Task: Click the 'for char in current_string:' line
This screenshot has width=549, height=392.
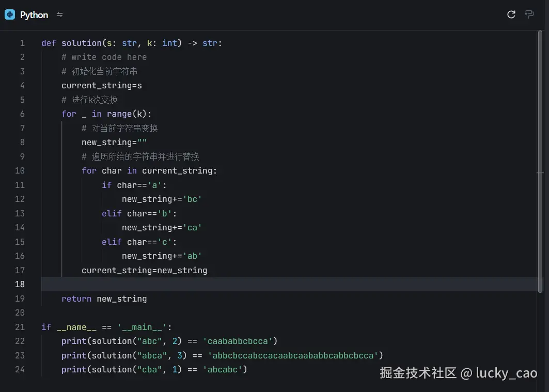Action: (x=149, y=170)
